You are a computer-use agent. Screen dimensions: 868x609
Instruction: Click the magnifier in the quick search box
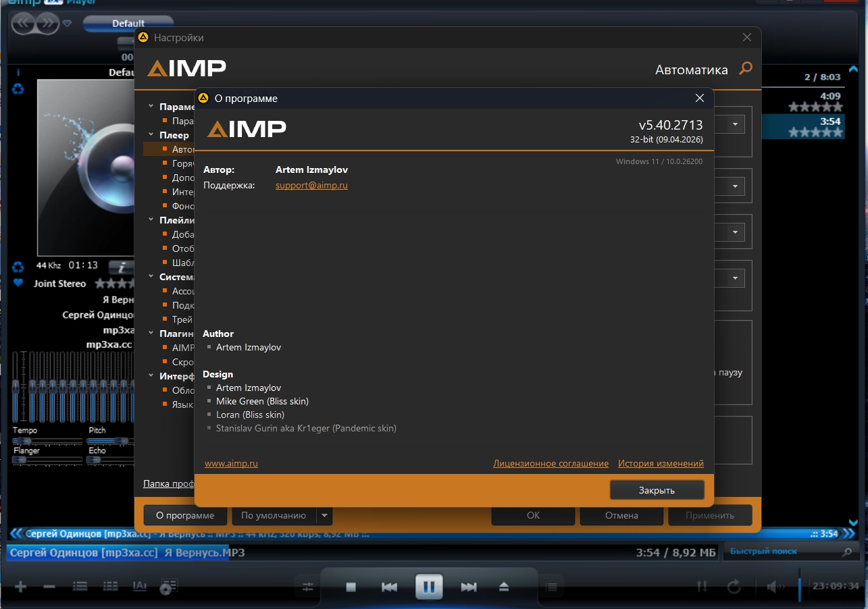(847, 552)
